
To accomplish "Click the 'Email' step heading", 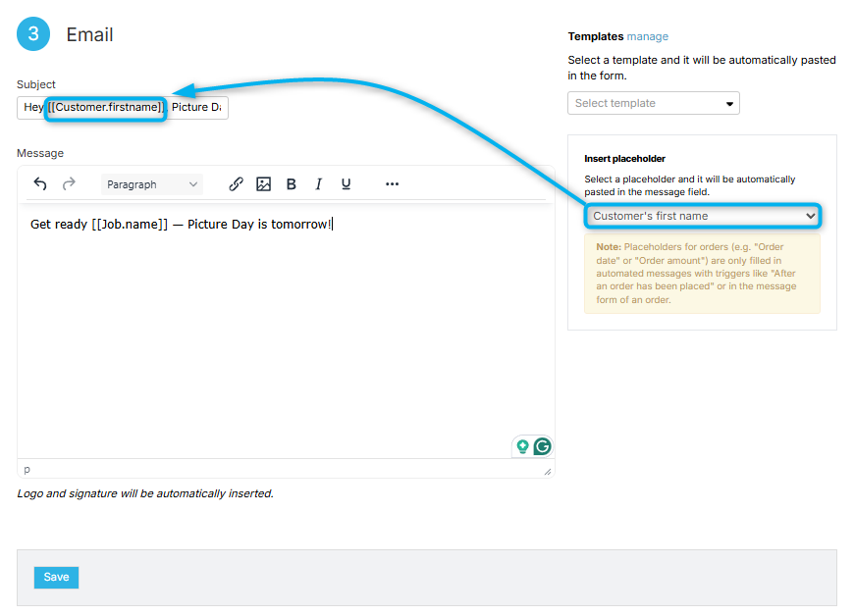I will tap(90, 35).
